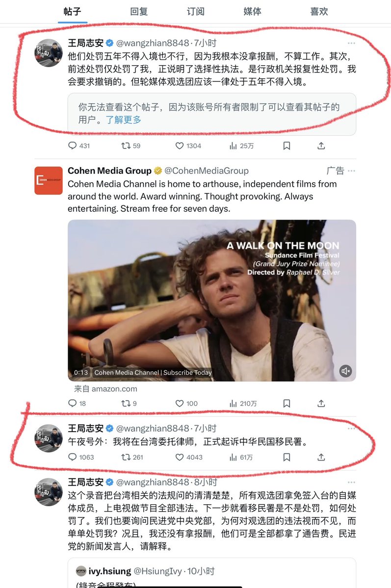Open the @CohenMediaGroup profile handle
This screenshot has width=391, height=588.
pos(207,171)
